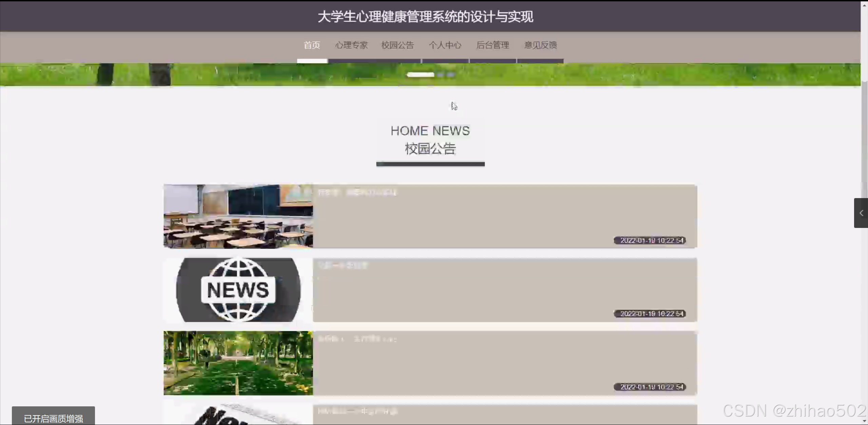Open the 心理专家 menu item
Screen dimensions: 868x425
point(351,45)
